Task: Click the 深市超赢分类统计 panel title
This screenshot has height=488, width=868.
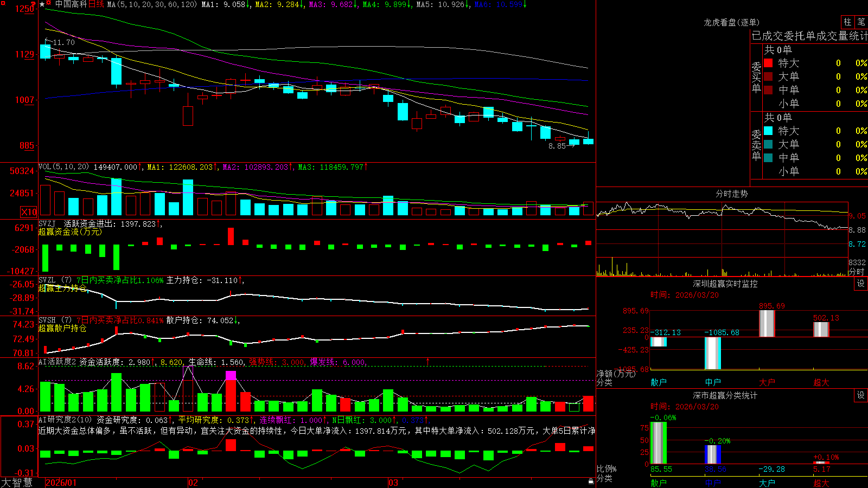Action: (725, 395)
